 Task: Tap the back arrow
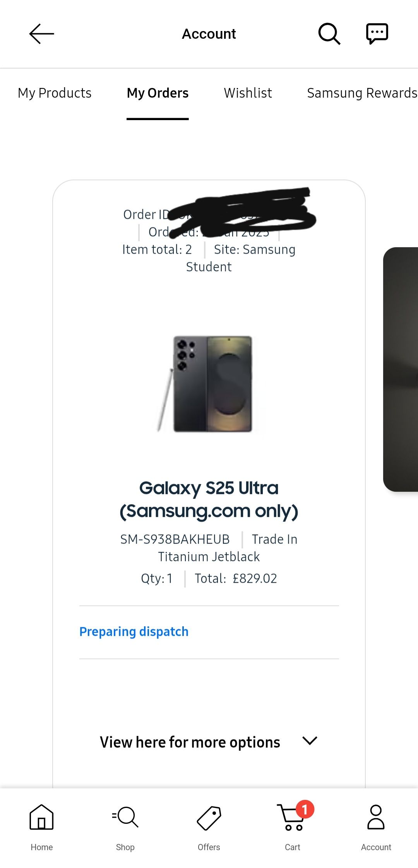pyautogui.click(x=41, y=34)
